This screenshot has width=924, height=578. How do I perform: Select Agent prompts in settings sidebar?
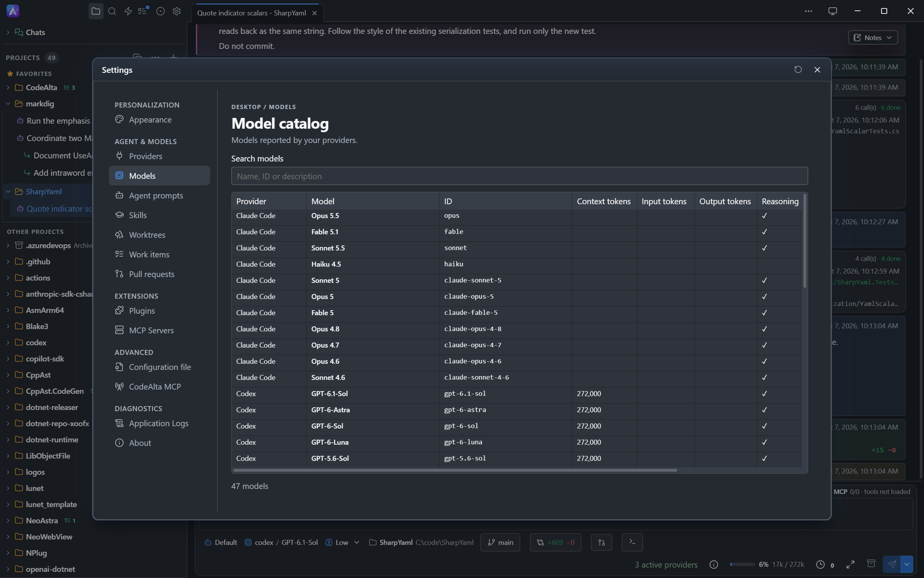pos(159,195)
